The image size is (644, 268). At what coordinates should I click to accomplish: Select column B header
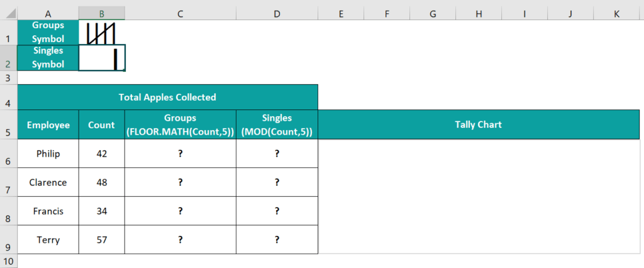point(102,14)
